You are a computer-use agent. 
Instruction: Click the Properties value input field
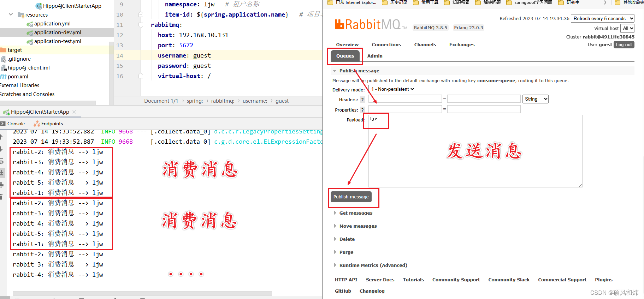[x=484, y=109]
